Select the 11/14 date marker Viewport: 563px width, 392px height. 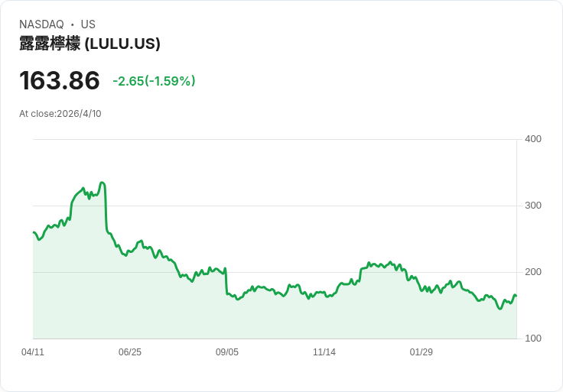(x=324, y=352)
